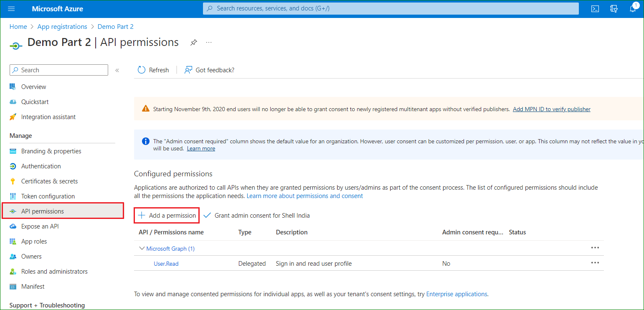Click the Roles and administrators icon
This screenshot has height=310, width=644.
13,272
